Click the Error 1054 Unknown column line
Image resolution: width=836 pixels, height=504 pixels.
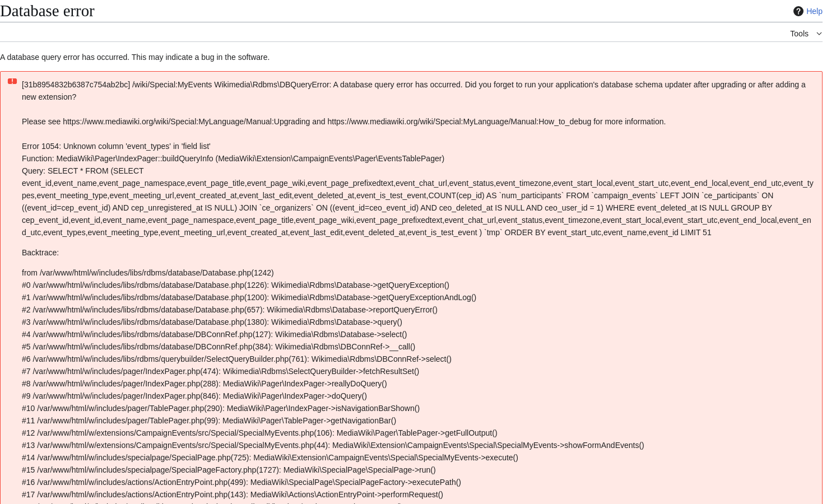coord(116,146)
